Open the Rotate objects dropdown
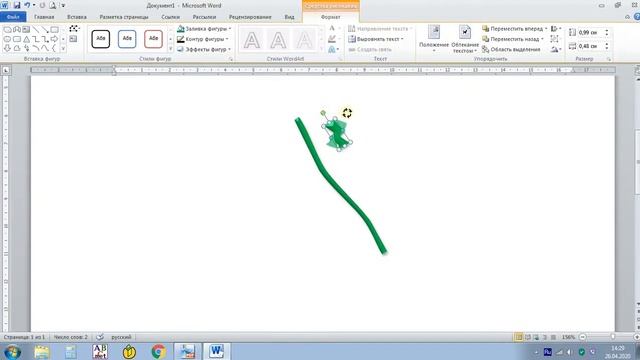The image size is (640, 360). [x=556, y=49]
